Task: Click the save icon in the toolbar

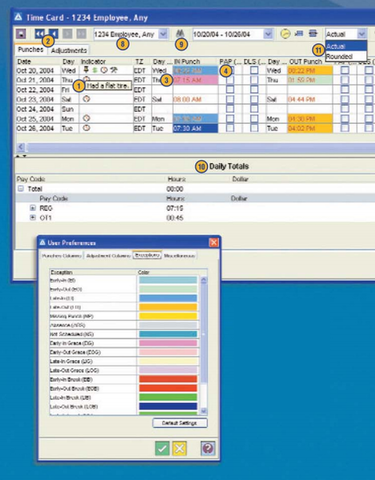Action: [x=21, y=34]
